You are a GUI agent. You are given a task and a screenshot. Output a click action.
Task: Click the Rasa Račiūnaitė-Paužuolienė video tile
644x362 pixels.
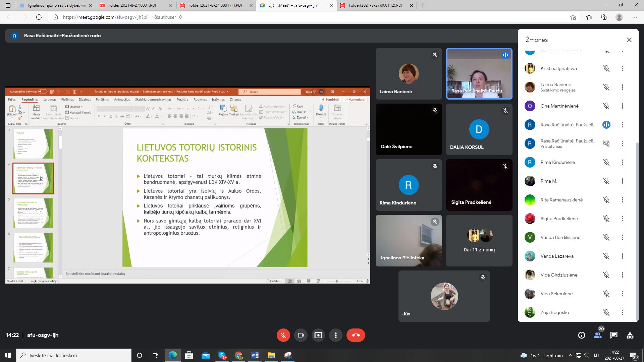479,74
